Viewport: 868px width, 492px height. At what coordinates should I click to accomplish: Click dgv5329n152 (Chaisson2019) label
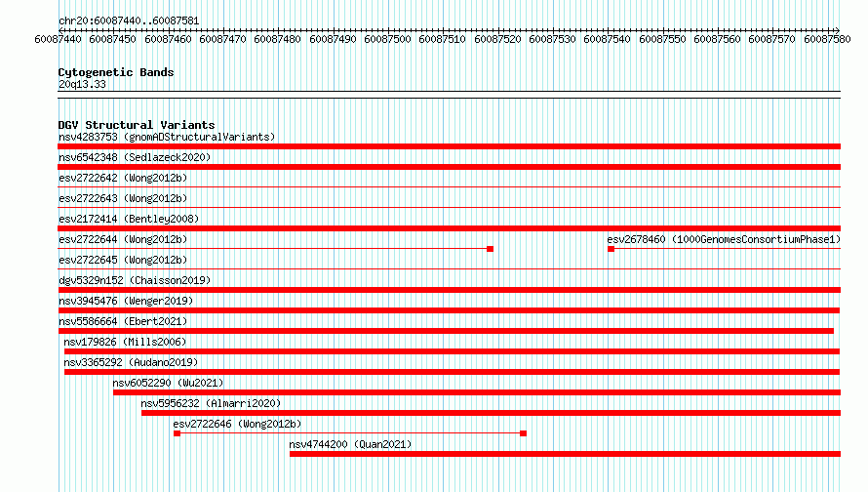135,280
